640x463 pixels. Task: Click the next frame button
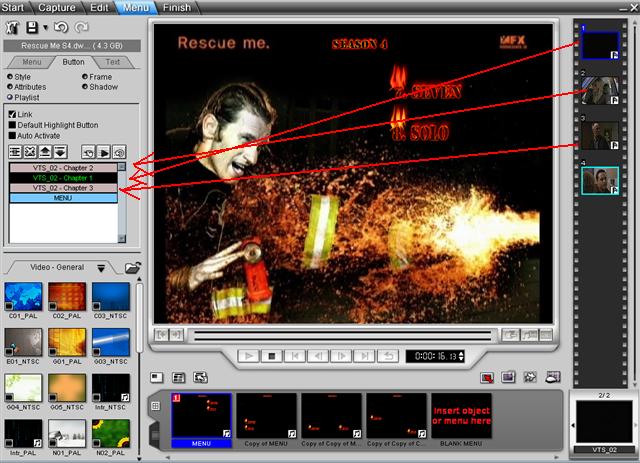point(341,356)
